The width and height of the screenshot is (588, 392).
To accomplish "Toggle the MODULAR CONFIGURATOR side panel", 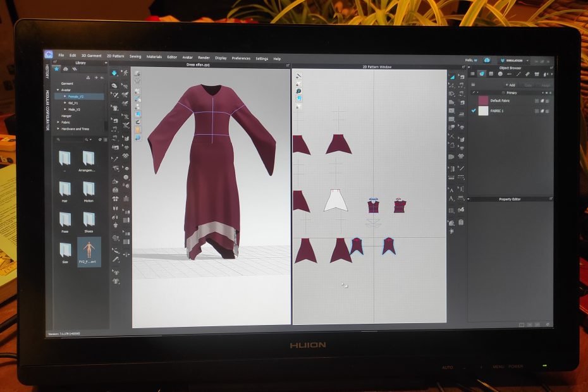I will [47, 109].
